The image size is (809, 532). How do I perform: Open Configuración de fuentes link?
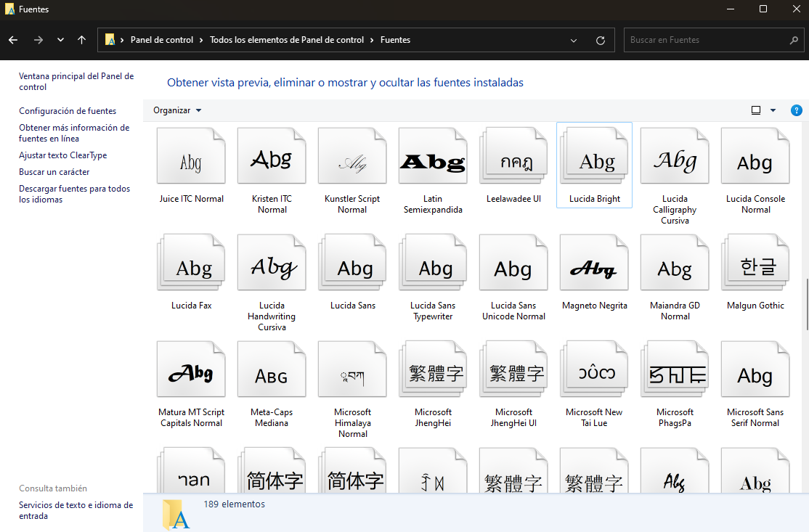pyautogui.click(x=68, y=111)
